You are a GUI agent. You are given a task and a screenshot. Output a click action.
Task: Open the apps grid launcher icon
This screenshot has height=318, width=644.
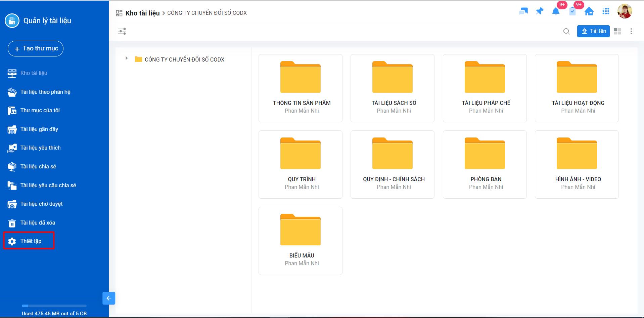[x=606, y=11]
